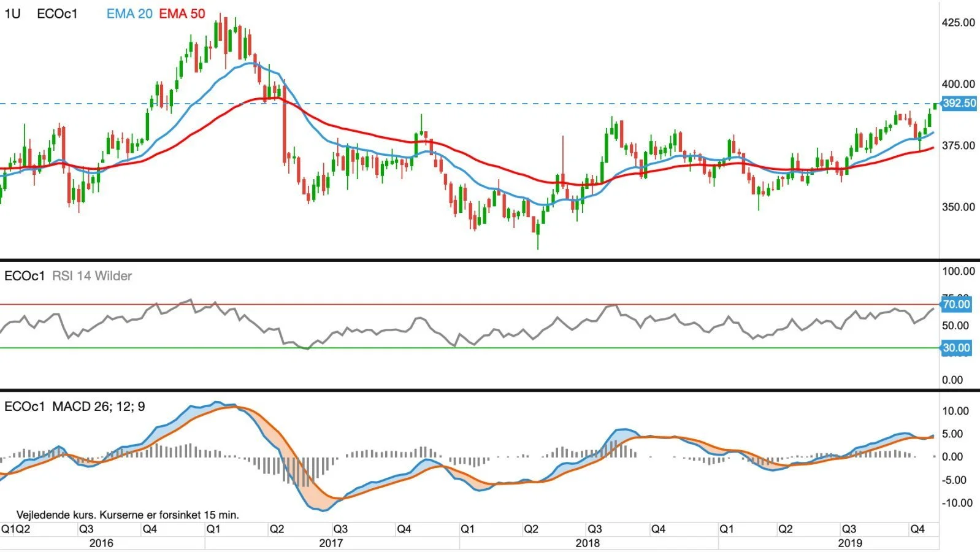Click the 392.50 current price tag
The image size is (980, 552).
pyautogui.click(x=959, y=103)
